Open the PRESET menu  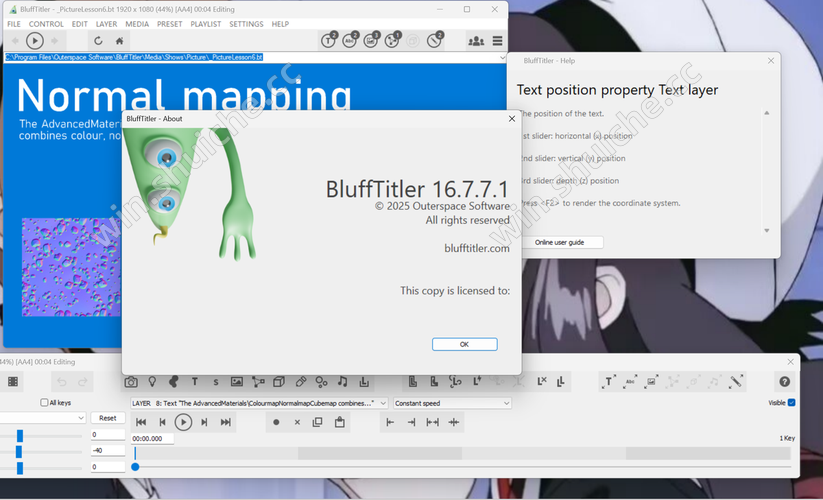(170, 24)
